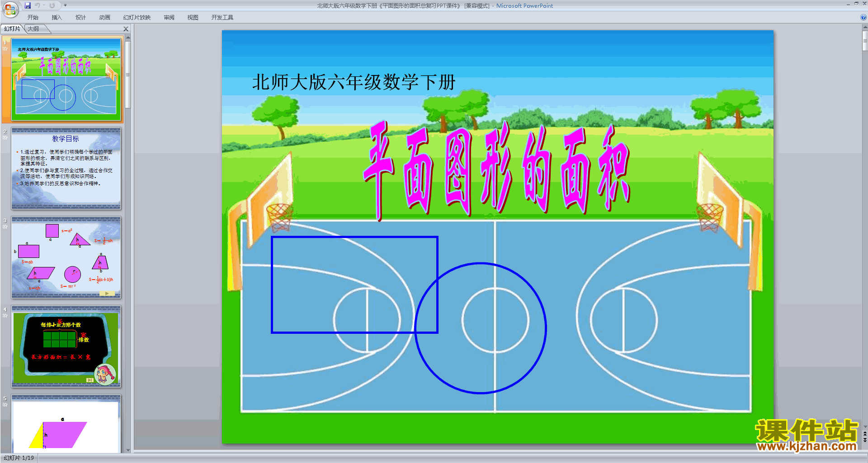Expand Customize Quick Access Toolbar arrow

click(x=65, y=5)
